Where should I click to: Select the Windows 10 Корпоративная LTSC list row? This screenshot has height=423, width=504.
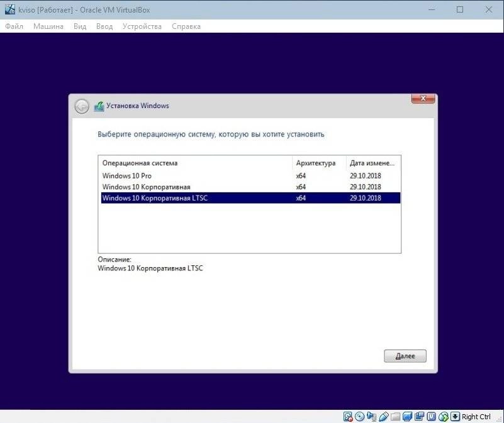tap(250, 198)
